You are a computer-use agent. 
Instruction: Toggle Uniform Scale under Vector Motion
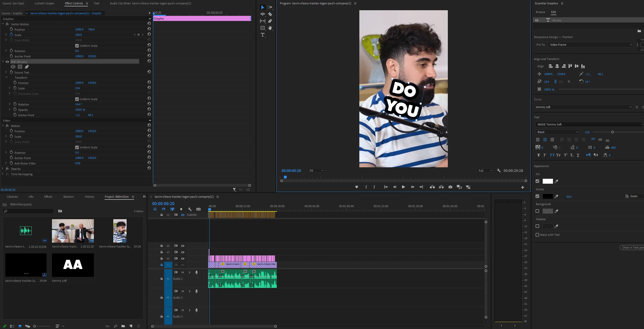coord(77,46)
